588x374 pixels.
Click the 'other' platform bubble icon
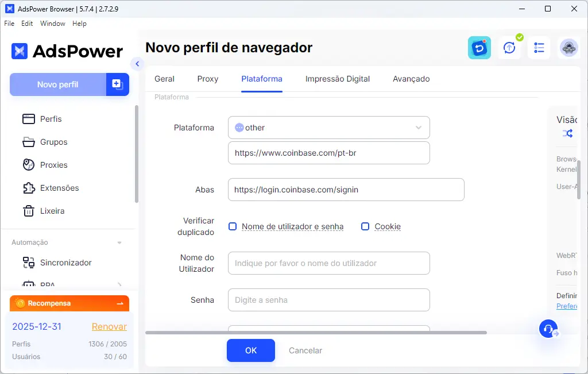239,128
